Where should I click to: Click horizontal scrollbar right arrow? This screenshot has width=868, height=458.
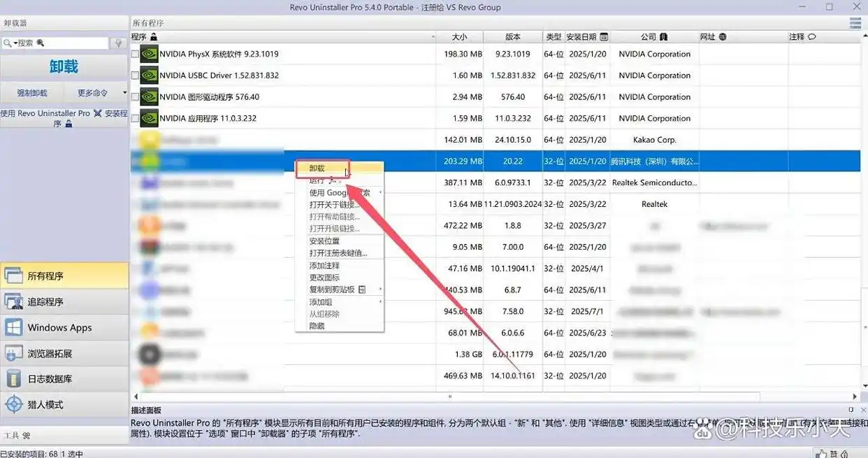pos(855,396)
